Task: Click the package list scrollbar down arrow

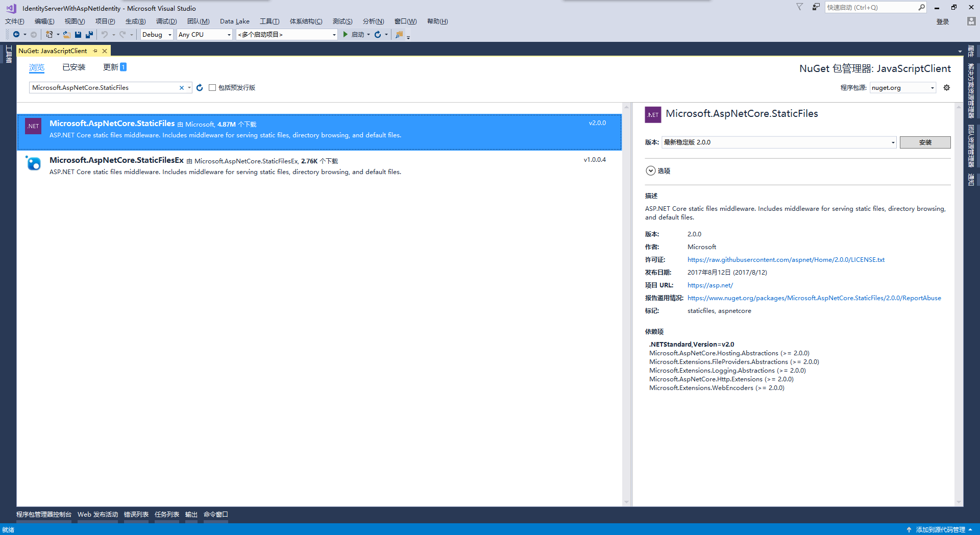Action: pyautogui.click(x=626, y=502)
